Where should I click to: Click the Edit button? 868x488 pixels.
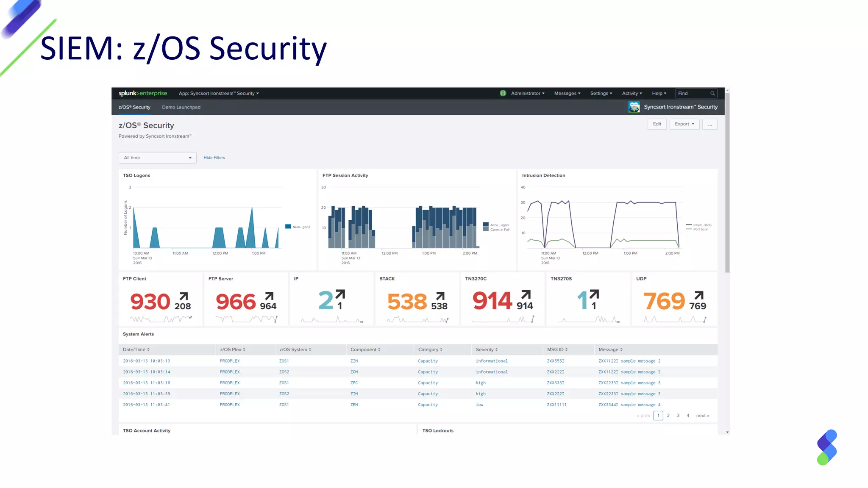[657, 124]
